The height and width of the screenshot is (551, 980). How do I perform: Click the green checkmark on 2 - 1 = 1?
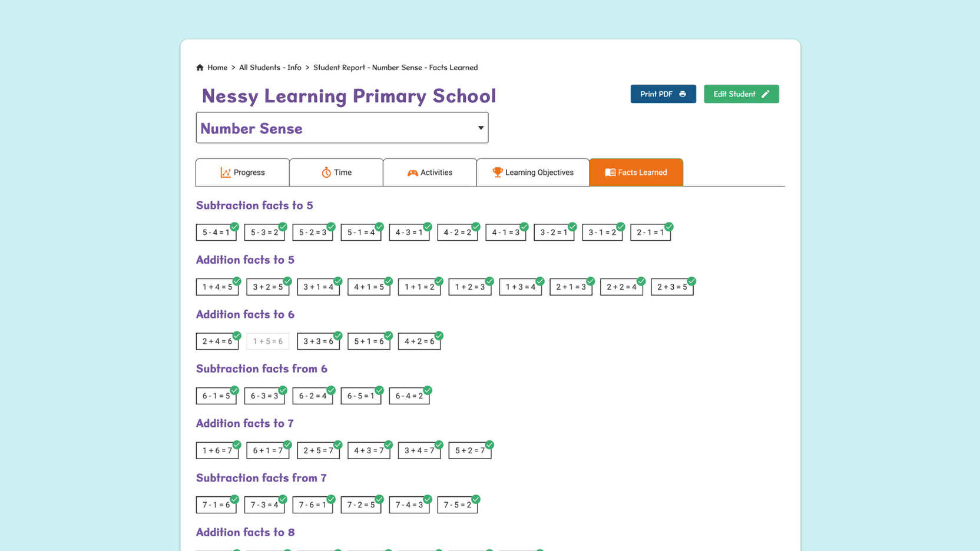669,227
